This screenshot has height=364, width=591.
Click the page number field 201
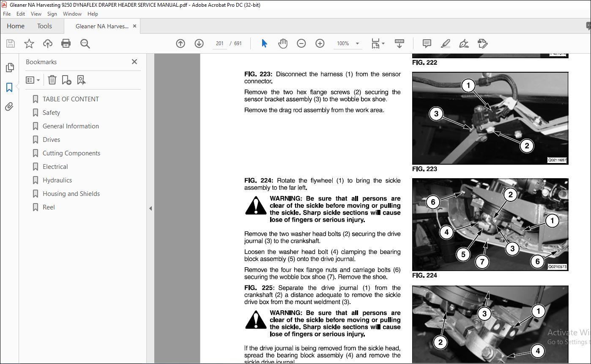(219, 43)
